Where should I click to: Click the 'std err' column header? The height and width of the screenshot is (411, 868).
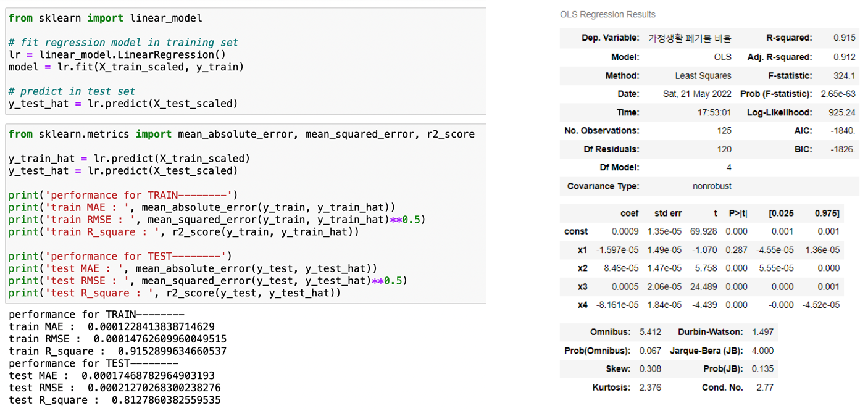[668, 213]
